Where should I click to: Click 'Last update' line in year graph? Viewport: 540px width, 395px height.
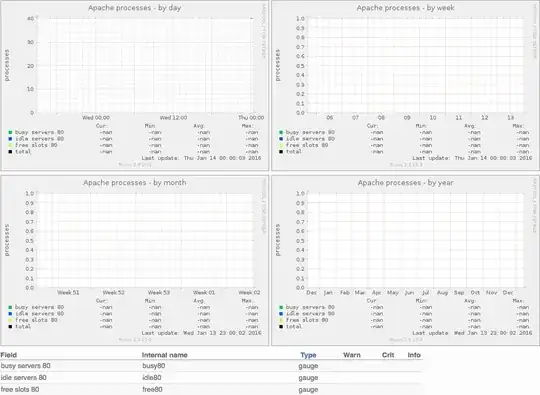tap(472, 333)
